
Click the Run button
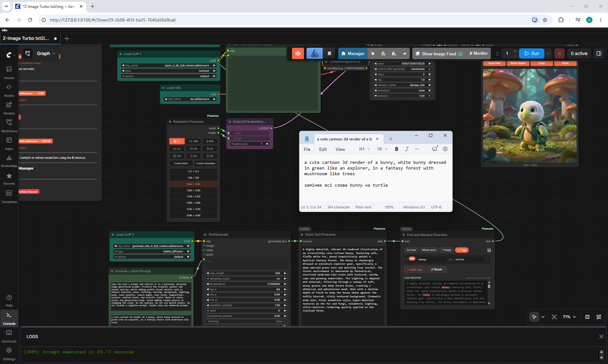click(532, 53)
